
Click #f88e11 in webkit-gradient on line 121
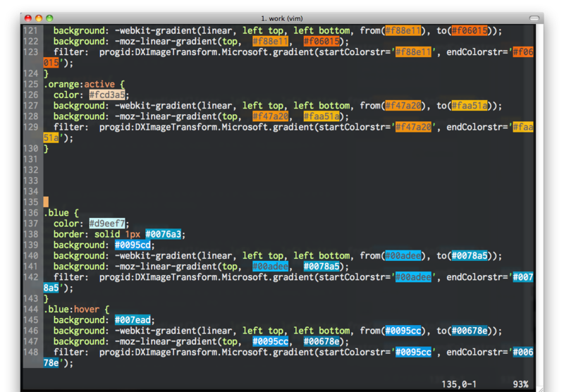pos(403,31)
